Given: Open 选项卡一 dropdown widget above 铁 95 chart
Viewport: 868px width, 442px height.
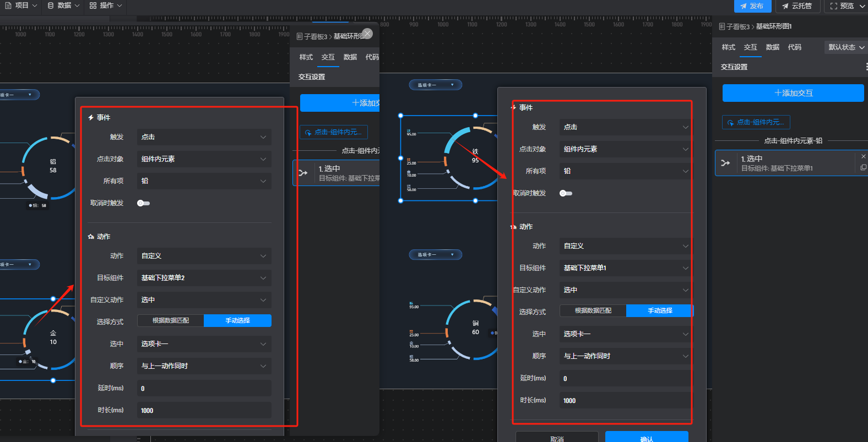Looking at the screenshot, I should click(x=435, y=85).
